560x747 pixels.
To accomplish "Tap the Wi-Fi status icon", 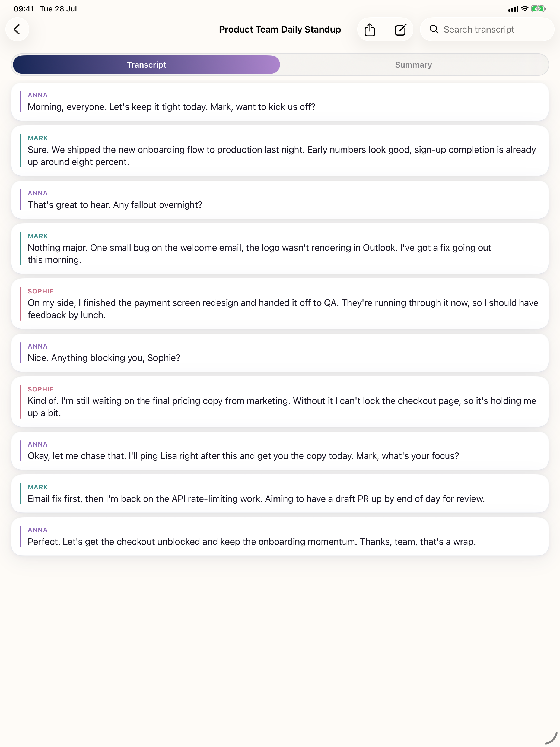I will point(524,9).
